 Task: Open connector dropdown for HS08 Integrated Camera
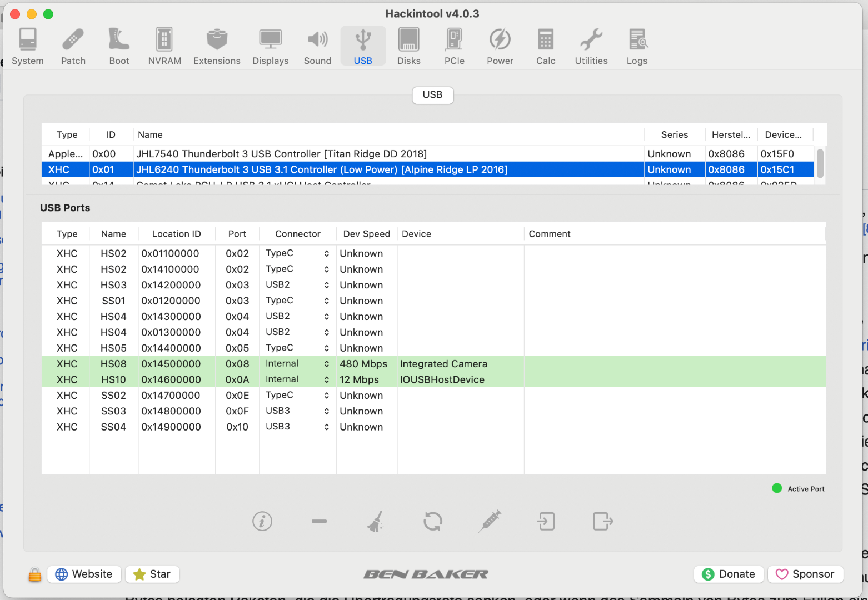click(x=298, y=364)
